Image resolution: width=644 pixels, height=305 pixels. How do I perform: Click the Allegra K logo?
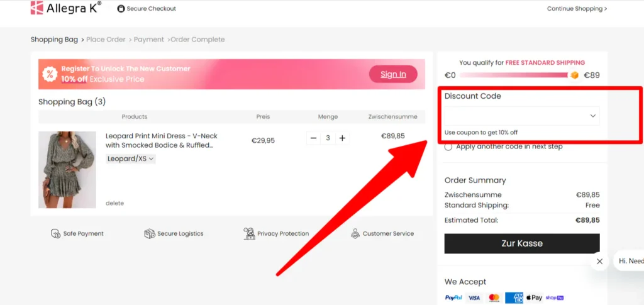click(65, 8)
